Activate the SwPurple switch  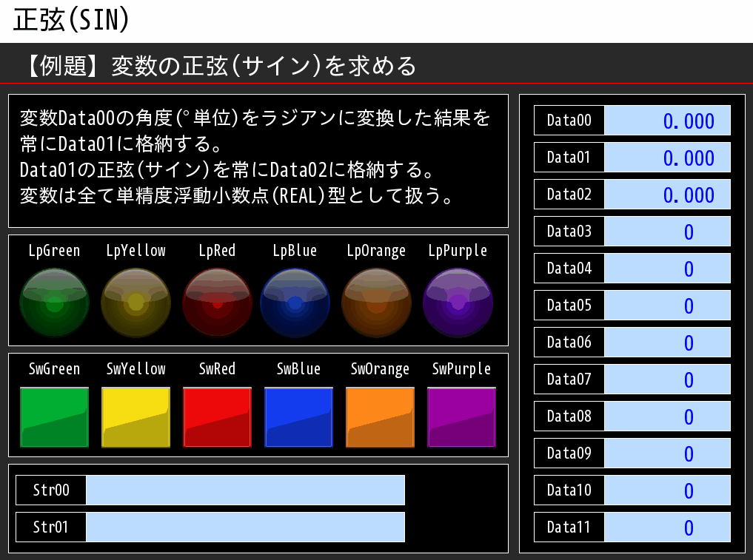click(x=461, y=417)
